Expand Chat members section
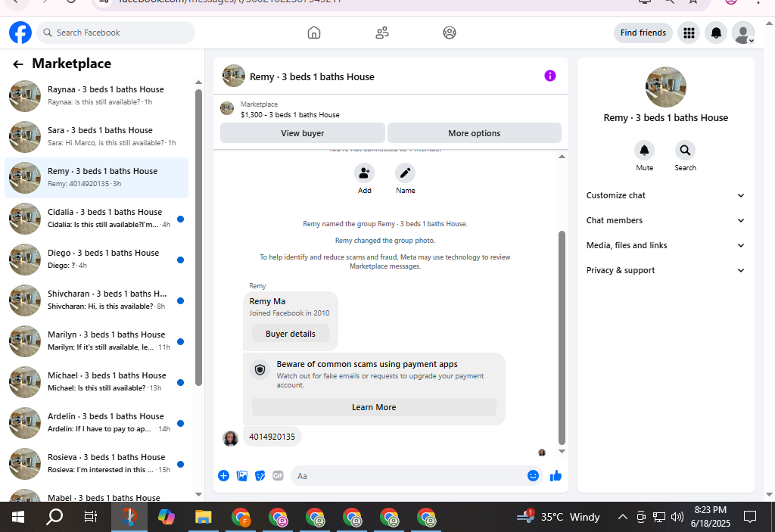Image resolution: width=775 pixels, height=532 pixels. tap(665, 220)
